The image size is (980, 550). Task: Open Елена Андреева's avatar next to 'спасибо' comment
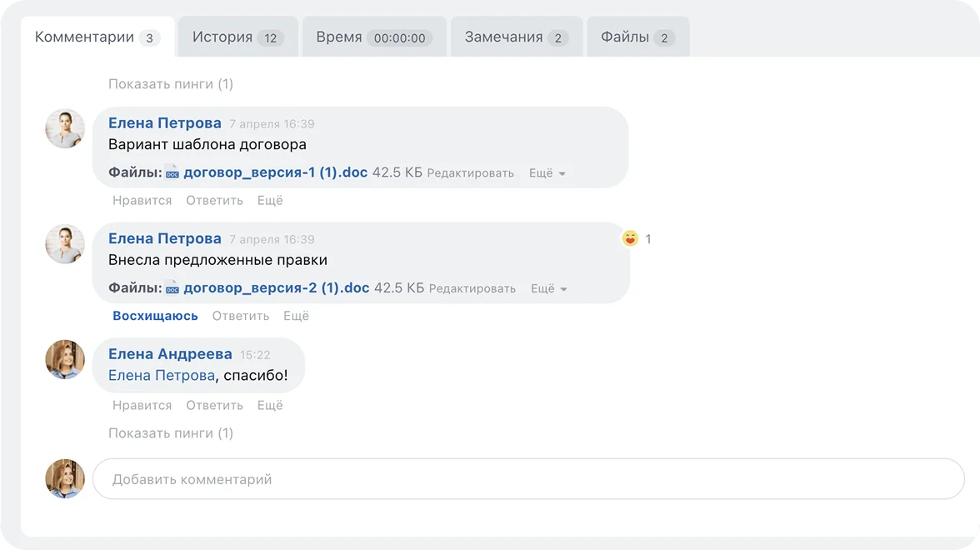click(65, 359)
